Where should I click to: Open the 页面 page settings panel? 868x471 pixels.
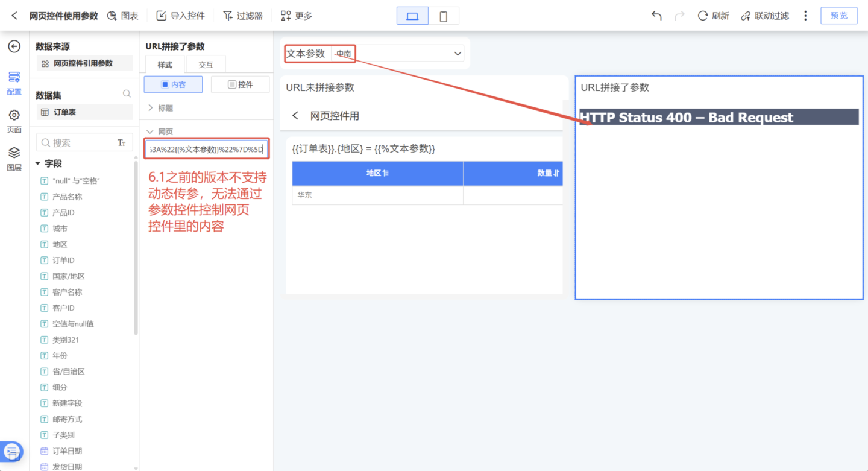tap(14, 121)
